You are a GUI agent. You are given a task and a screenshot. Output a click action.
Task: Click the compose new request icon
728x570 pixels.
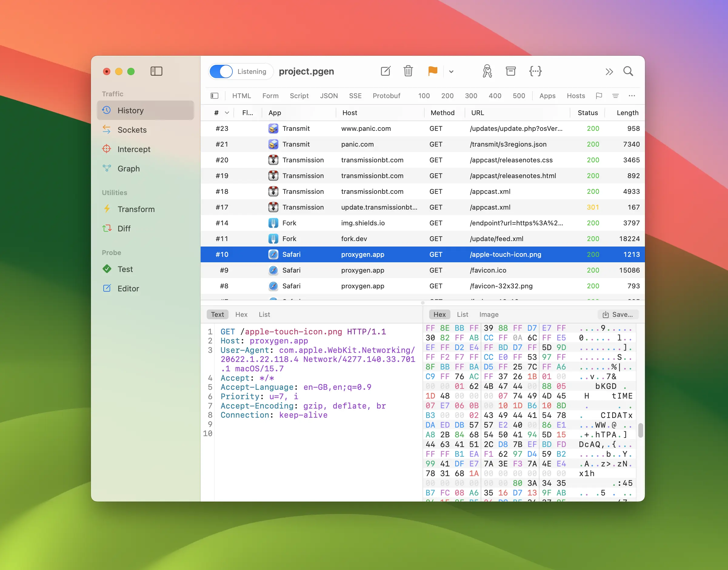pos(386,71)
